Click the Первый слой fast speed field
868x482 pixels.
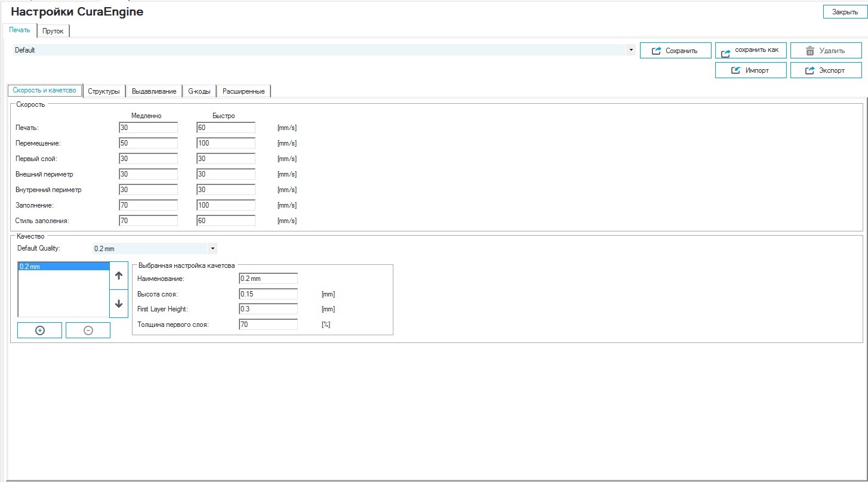point(226,159)
